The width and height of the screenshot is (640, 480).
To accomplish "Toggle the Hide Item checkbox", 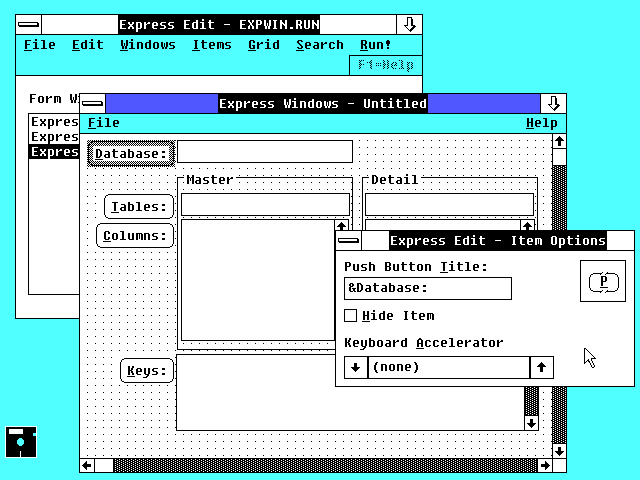I will point(351,316).
